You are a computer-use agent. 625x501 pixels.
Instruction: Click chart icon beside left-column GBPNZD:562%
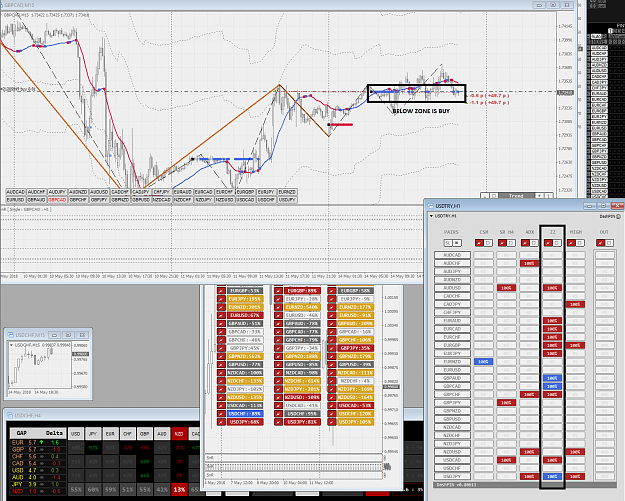point(221,356)
